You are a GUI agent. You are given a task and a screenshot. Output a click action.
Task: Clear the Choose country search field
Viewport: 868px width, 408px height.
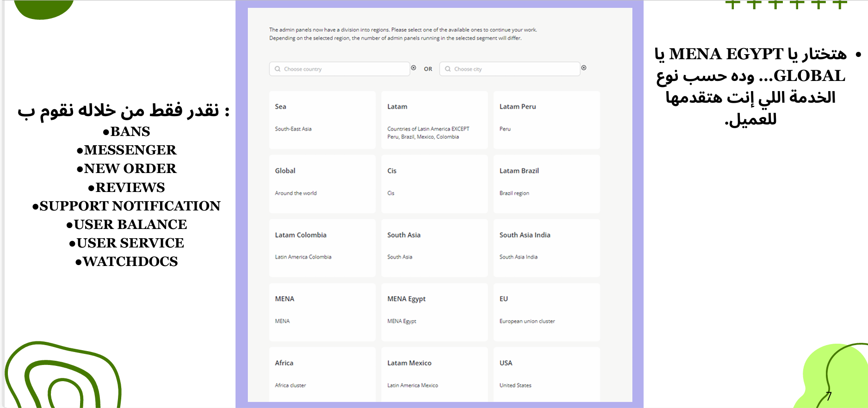coord(414,68)
